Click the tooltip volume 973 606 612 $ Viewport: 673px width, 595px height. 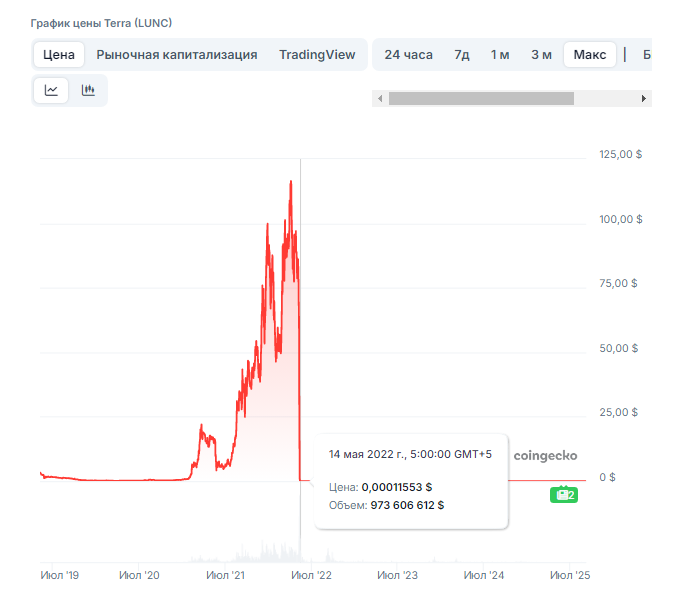(407, 505)
